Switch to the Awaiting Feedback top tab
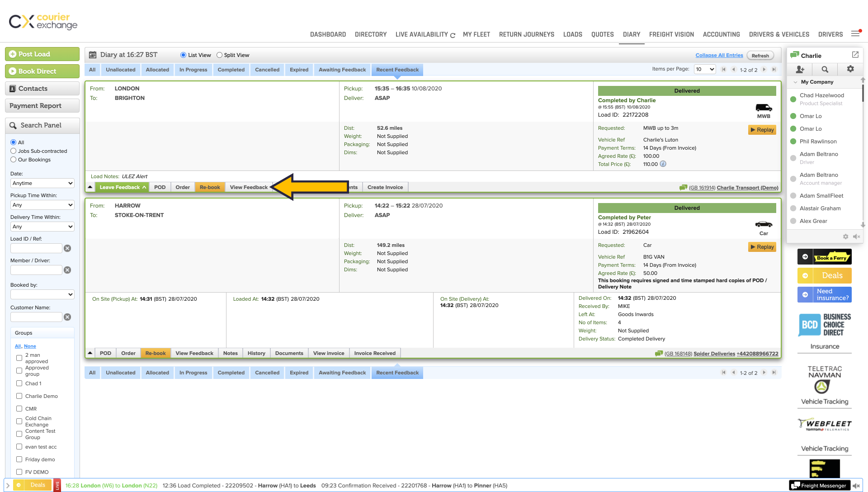The image size is (868, 492). click(342, 70)
